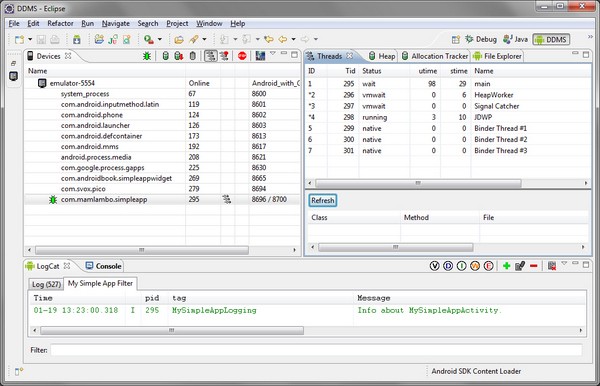Click the Screen Capture icon in Devices panel
The width and height of the screenshot is (600, 386).
(x=260, y=56)
